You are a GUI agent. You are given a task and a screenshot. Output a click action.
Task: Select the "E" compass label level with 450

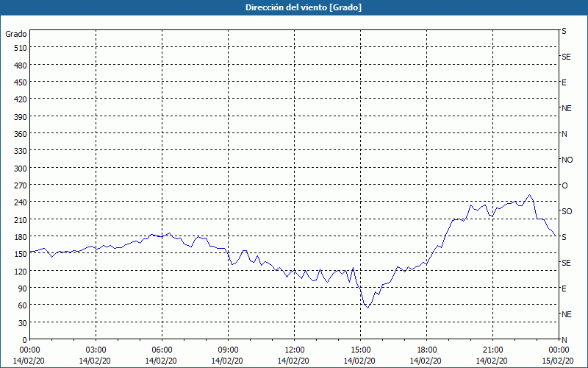564,82
